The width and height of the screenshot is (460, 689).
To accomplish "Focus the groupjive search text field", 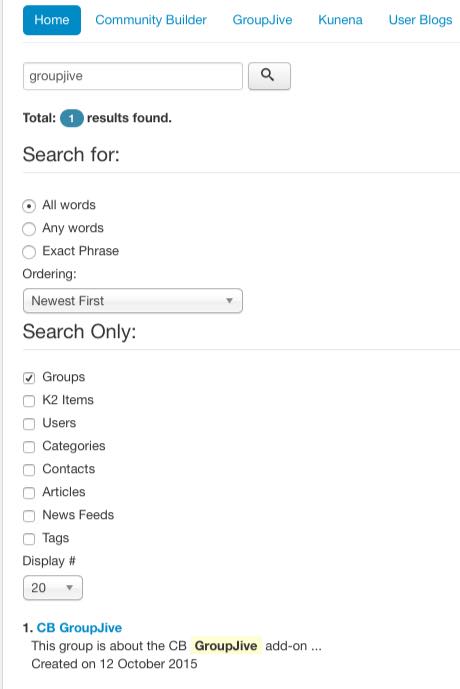I will pos(133,76).
